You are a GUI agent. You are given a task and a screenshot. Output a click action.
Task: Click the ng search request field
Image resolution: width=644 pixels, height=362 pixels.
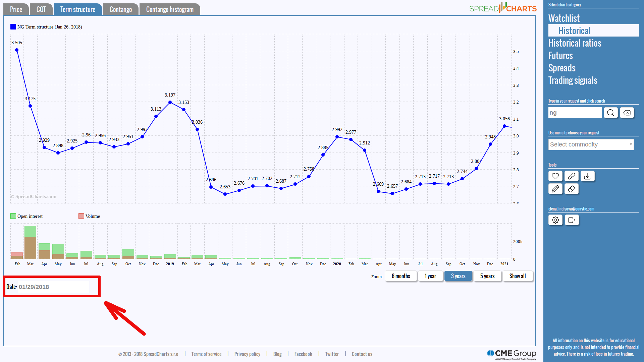[575, 113]
